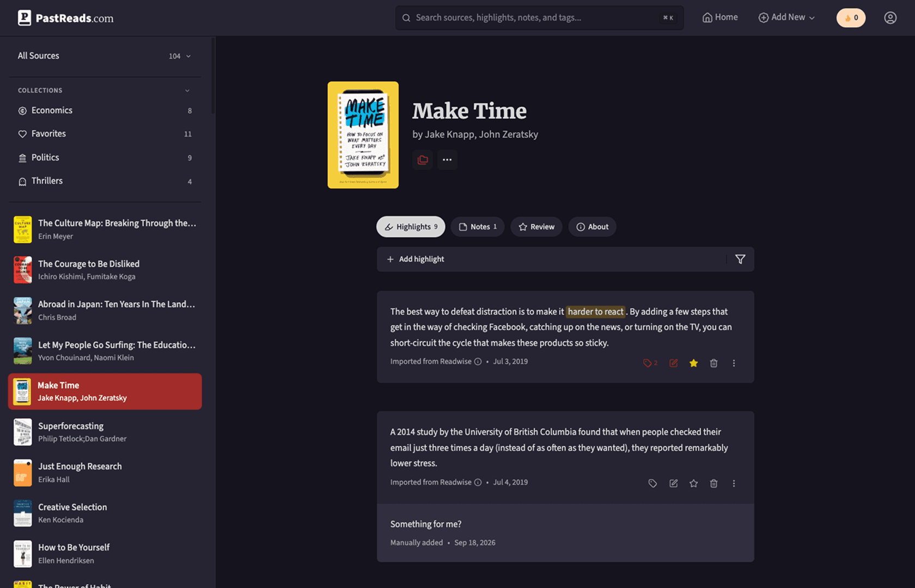Image resolution: width=915 pixels, height=588 pixels.
Task: Edit the Jul 4, 2019 highlight
Action: click(x=673, y=483)
